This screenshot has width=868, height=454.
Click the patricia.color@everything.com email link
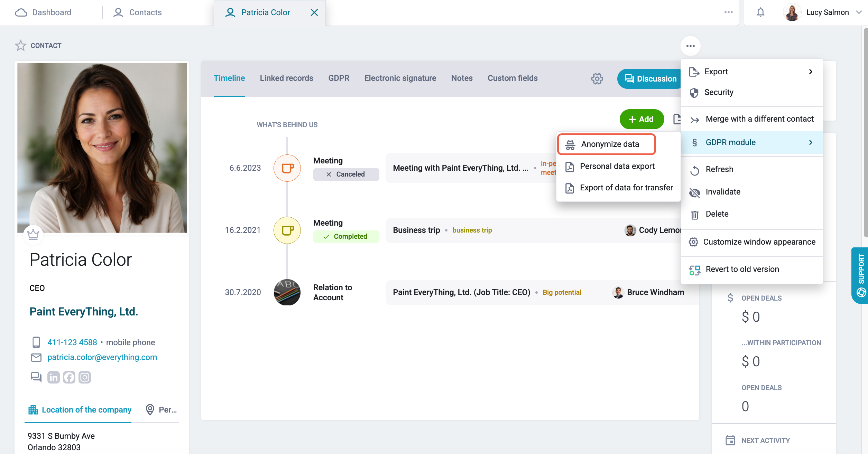[x=102, y=357]
